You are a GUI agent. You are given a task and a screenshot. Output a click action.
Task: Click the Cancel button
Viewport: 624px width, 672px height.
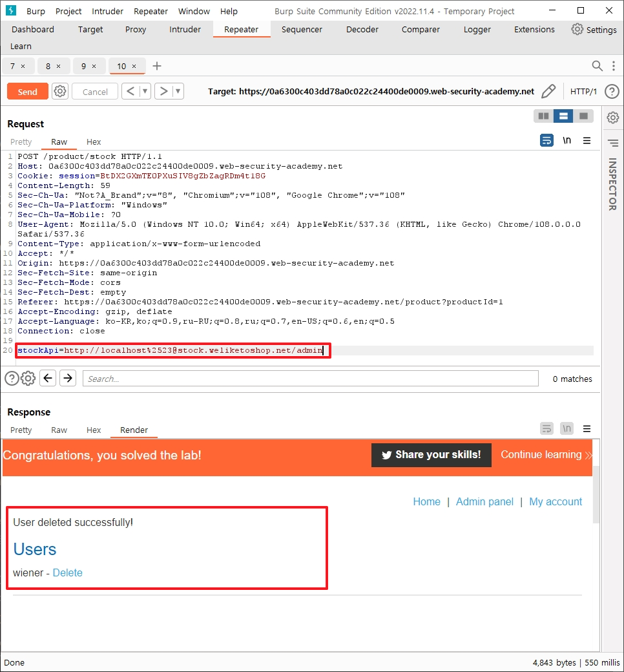pos(95,91)
